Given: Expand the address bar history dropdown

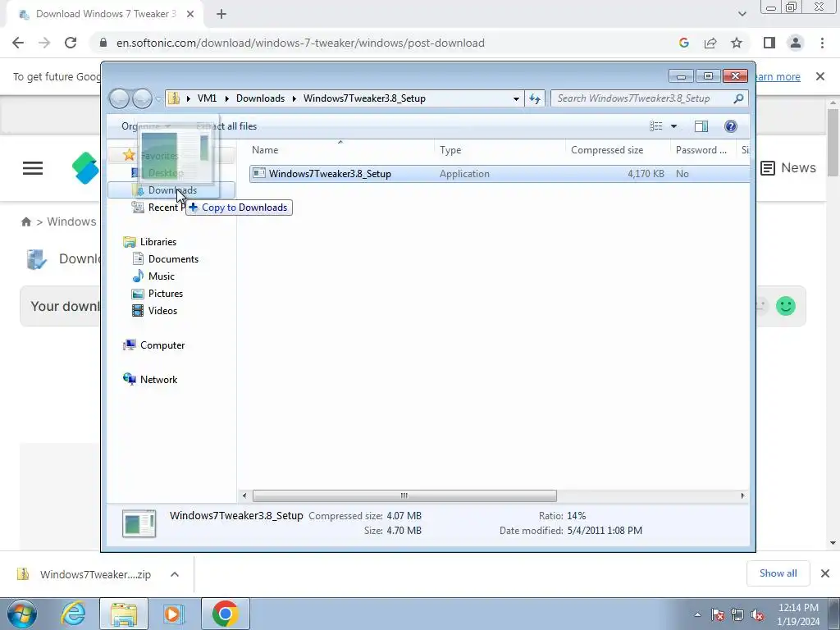Looking at the screenshot, I should point(516,98).
